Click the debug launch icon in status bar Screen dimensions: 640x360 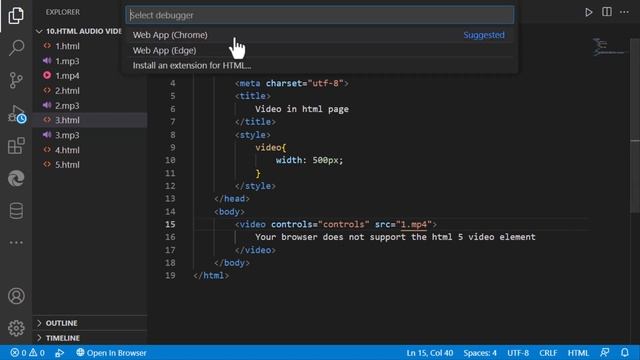60,353
